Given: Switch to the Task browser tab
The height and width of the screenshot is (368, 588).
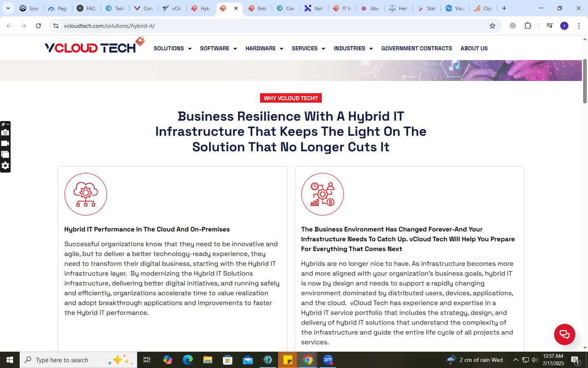Looking at the screenshot, I should [115, 8].
